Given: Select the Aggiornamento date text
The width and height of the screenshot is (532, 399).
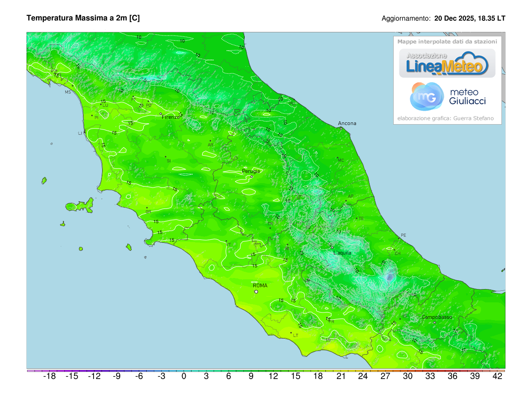Looking at the screenshot, I should (x=443, y=19).
